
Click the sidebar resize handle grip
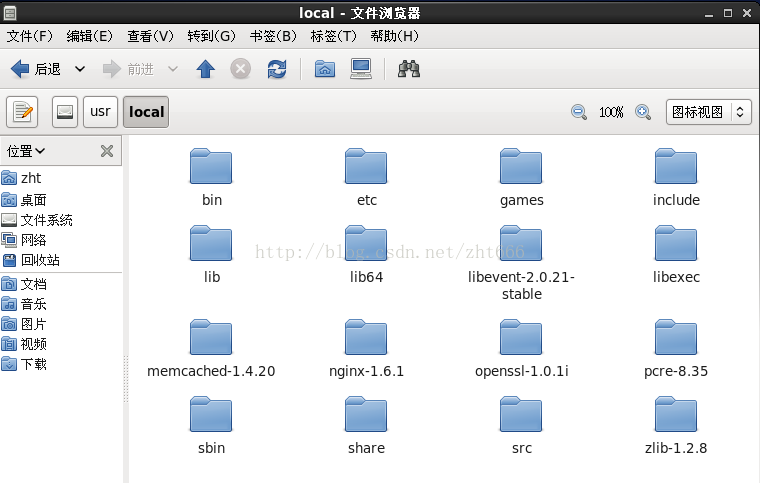click(126, 379)
